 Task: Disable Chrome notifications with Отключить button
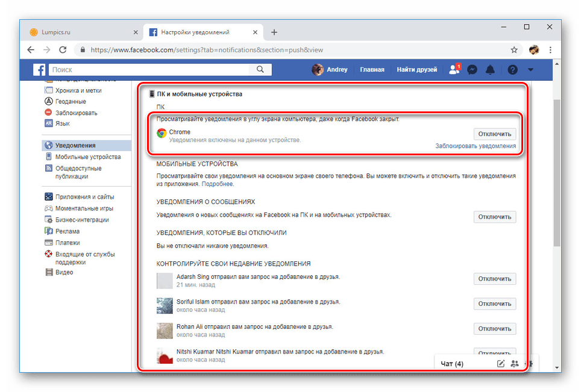494,134
